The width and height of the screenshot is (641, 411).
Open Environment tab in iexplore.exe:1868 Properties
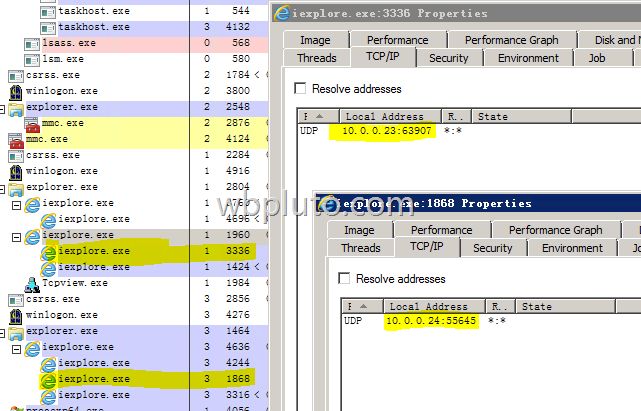pos(572,248)
